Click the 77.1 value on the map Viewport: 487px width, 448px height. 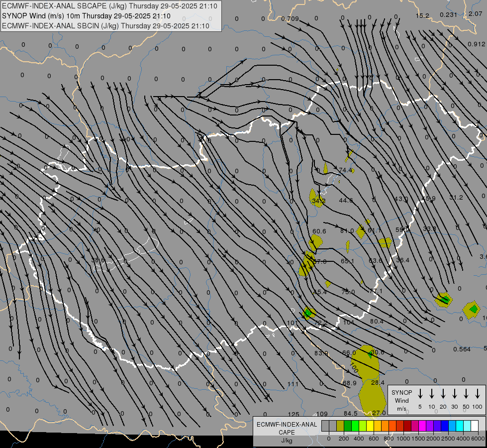(x=376, y=291)
